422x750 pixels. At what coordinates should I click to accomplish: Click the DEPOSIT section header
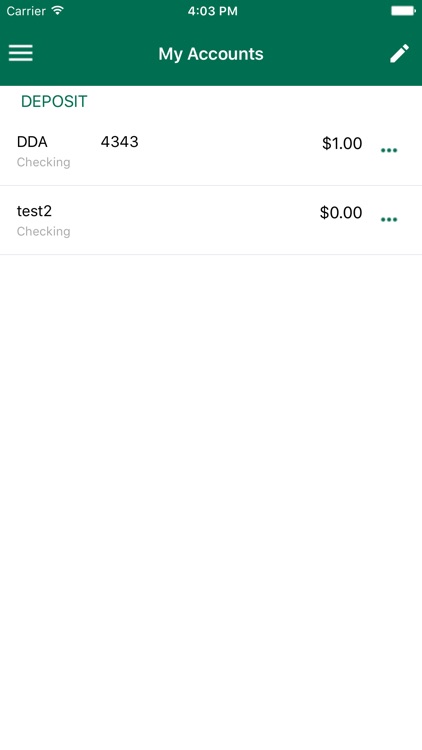tap(54, 101)
